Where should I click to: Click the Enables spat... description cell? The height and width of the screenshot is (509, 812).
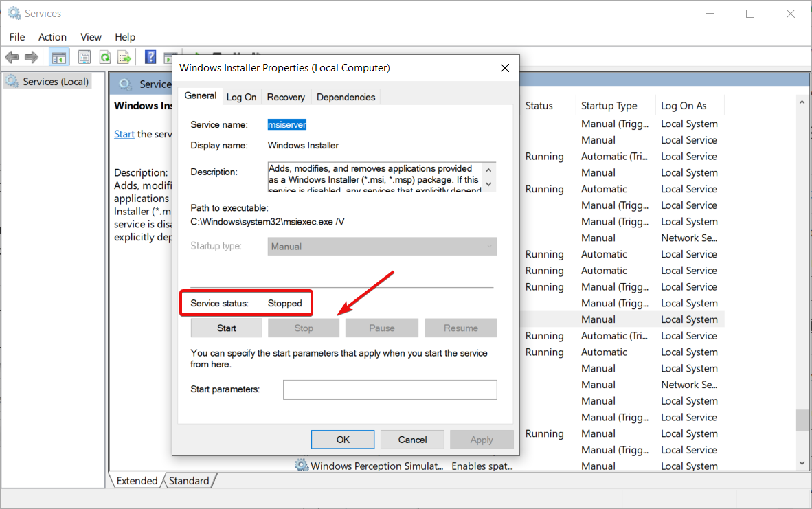pos(482,466)
